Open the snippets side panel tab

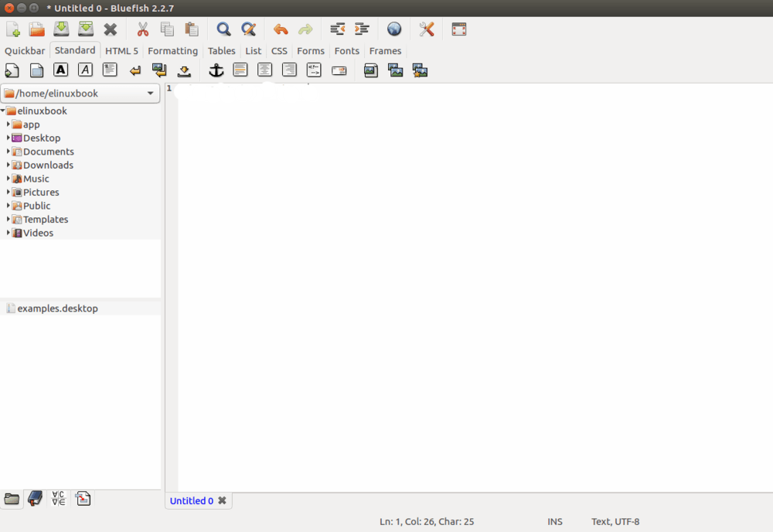[x=83, y=499]
